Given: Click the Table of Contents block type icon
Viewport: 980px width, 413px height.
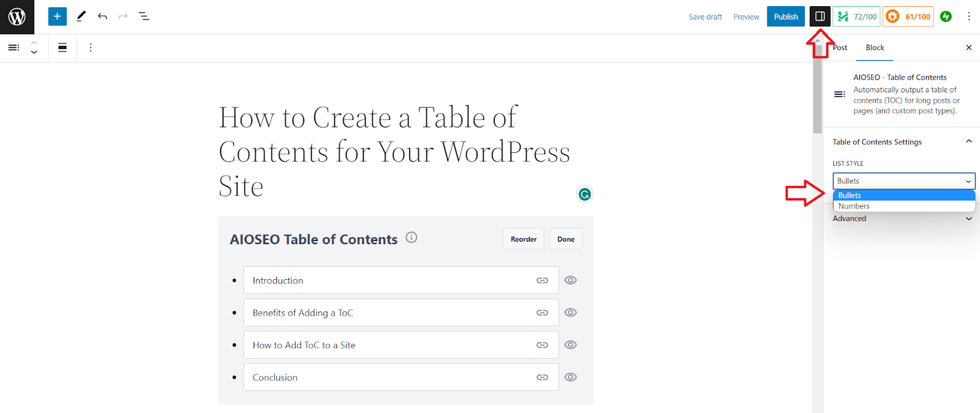Looking at the screenshot, I should [x=13, y=48].
